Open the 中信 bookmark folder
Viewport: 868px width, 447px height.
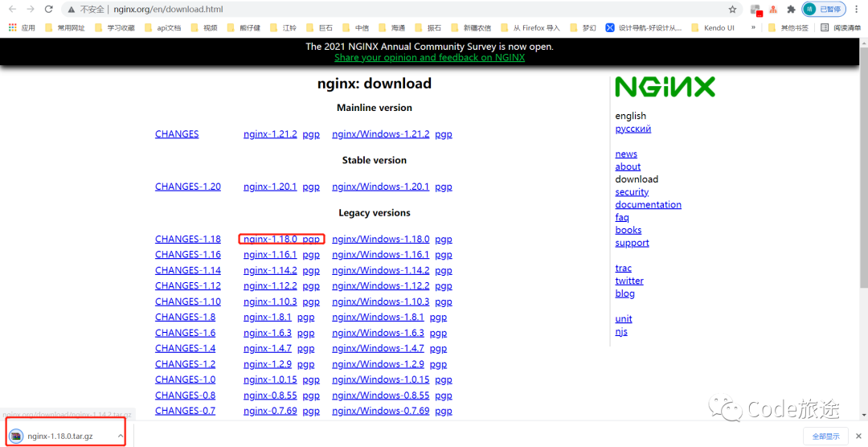point(356,27)
